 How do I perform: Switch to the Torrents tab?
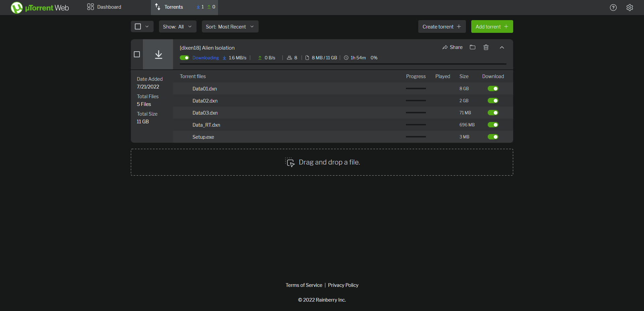(184, 7)
